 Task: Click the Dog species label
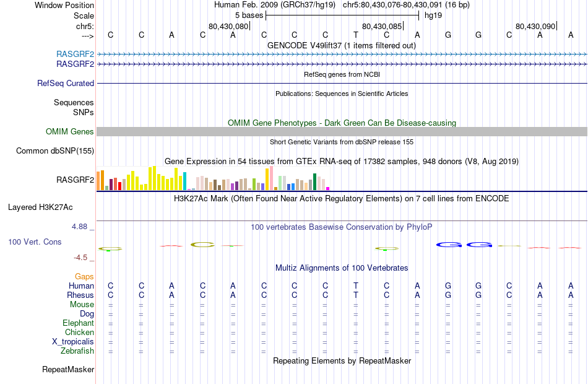(87, 314)
